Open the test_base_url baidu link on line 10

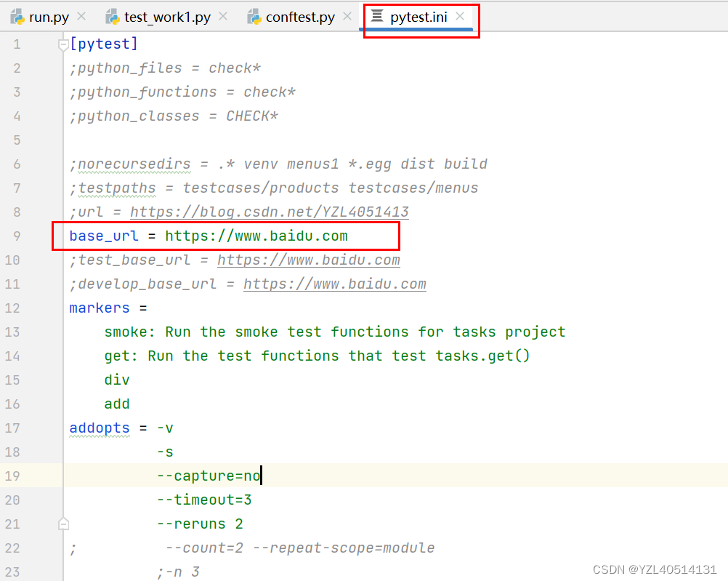point(309,260)
